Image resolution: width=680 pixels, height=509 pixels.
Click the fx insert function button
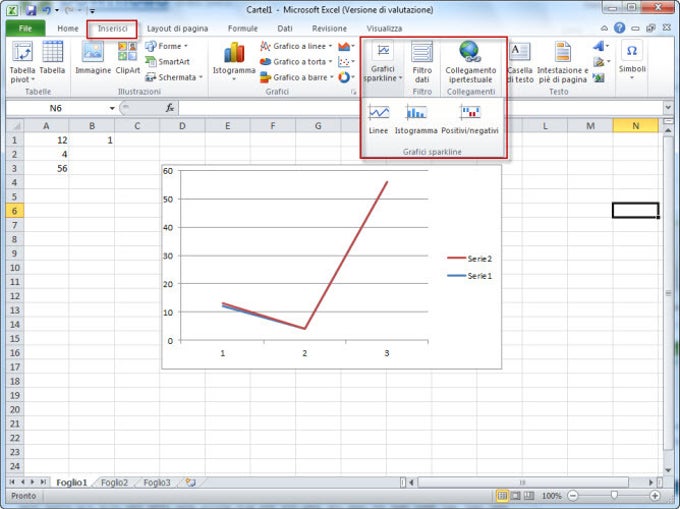coord(170,108)
